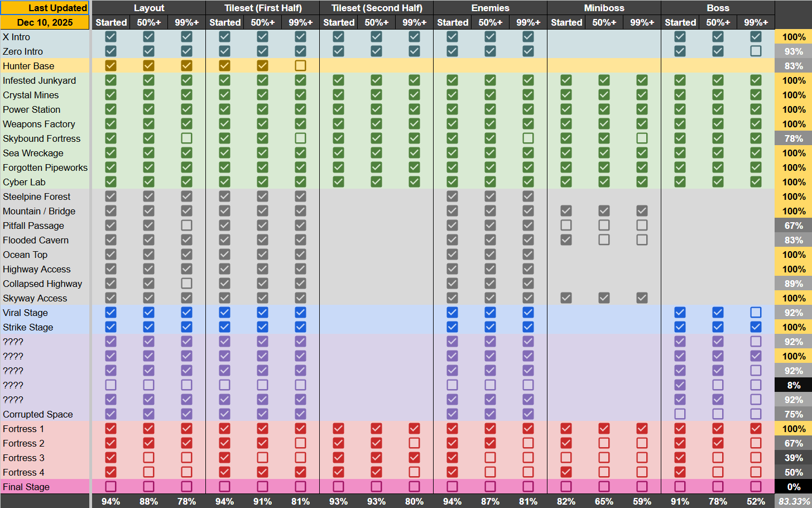Select the Corrupted Space row label
The width and height of the screenshot is (812, 508).
pyautogui.click(x=45, y=414)
